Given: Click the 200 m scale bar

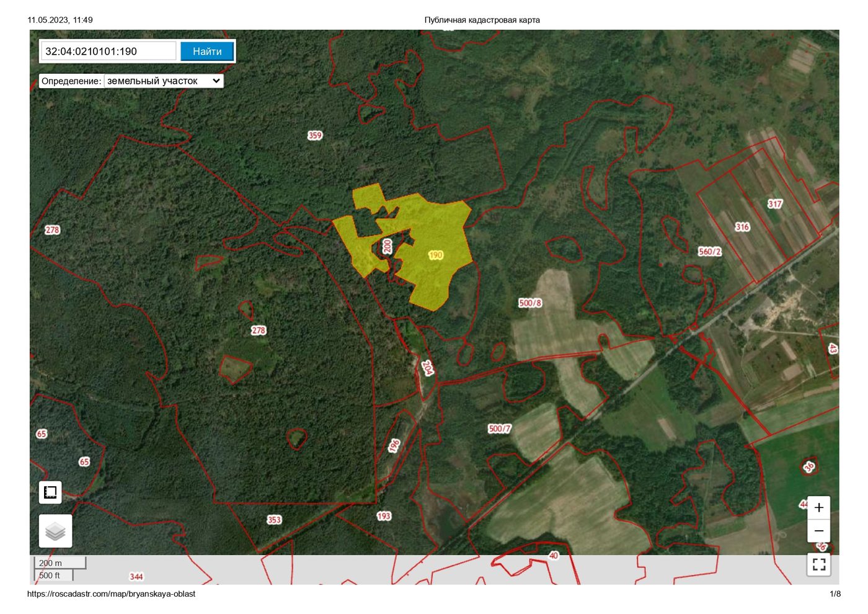Looking at the screenshot, I should coord(60,563).
